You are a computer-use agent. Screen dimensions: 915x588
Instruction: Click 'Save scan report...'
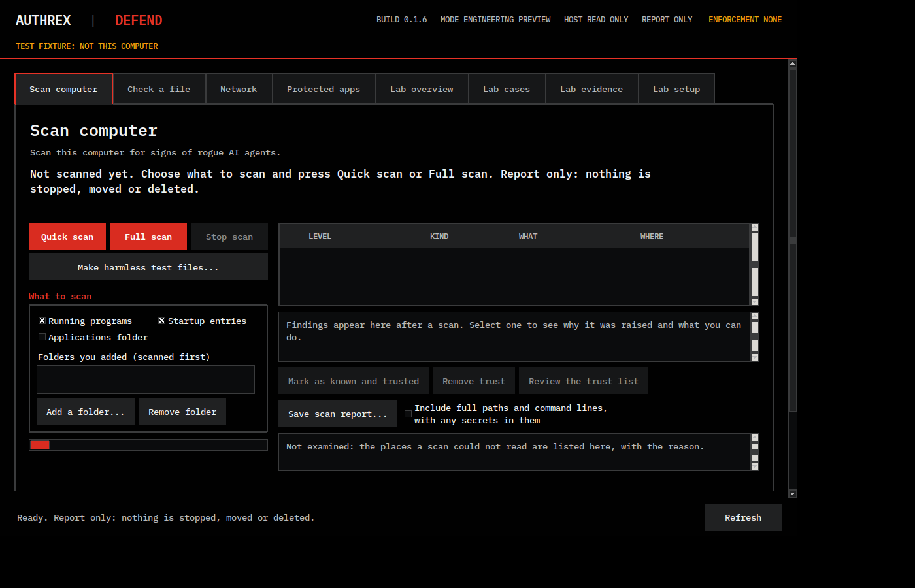(338, 414)
